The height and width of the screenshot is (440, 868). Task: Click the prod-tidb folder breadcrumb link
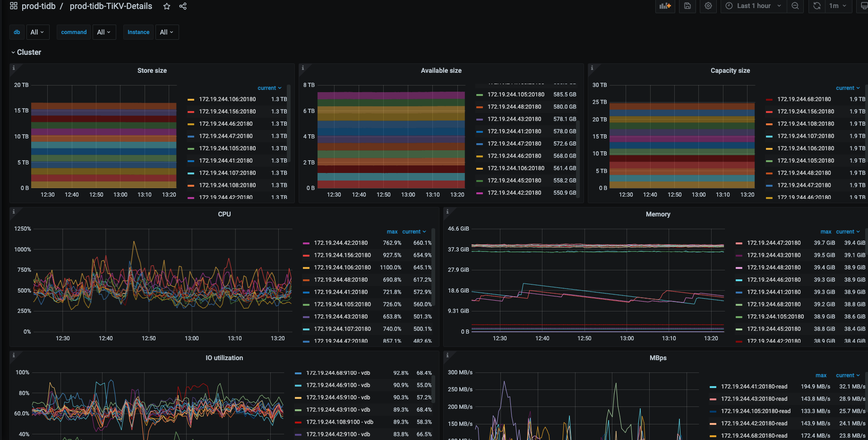tap(39, 6)
